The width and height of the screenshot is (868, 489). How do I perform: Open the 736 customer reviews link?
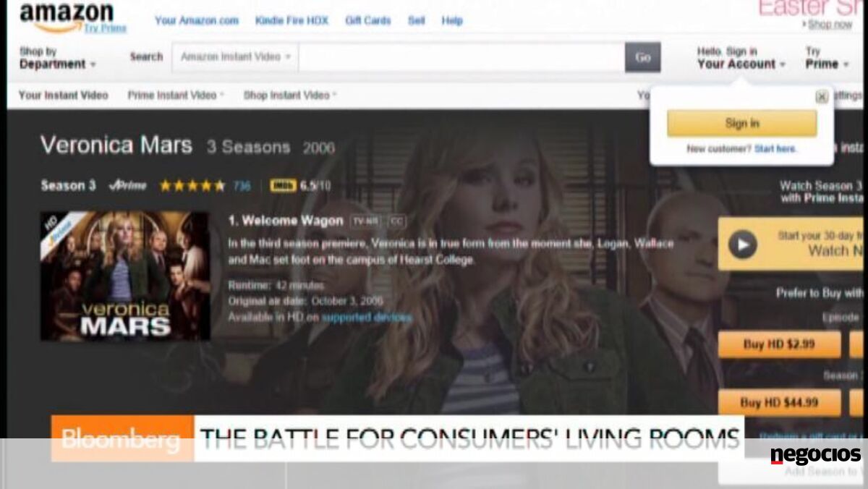pyautogui.click(x=242, y=187)
